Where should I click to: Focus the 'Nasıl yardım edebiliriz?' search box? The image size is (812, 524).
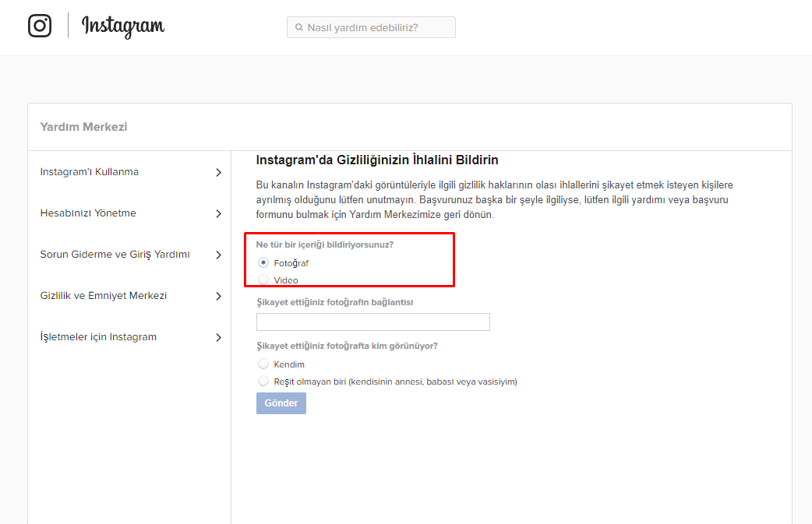tap(378, 28)
